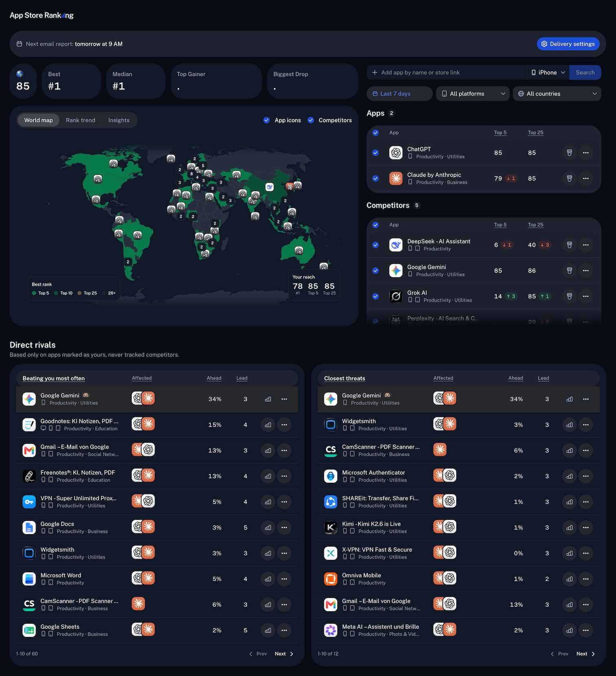Screen dimensions: 616x676
Task: Open chart for X-VPN row
Action: click(570, 553)
